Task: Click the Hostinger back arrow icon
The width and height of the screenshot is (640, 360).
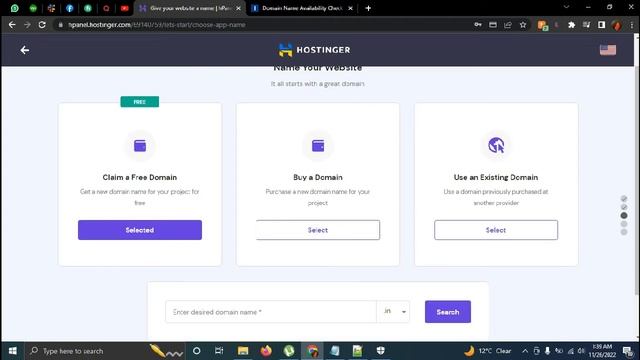Action: pyautogui.click(x=24, y=50)
